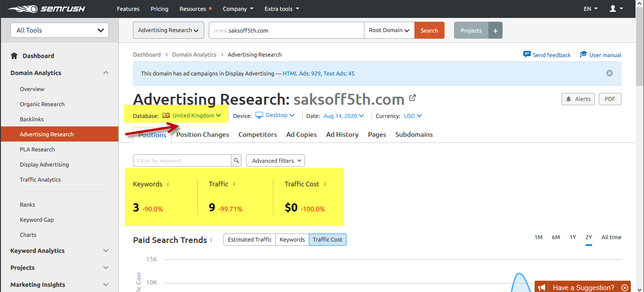Click the orange Search button
This screenshot has height=292, width=644.
(429, 30)
